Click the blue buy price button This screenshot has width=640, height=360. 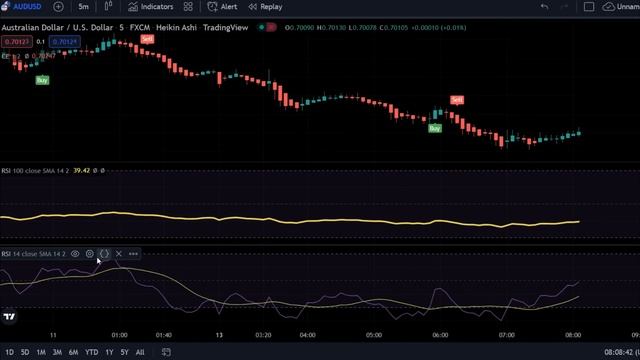64,42
